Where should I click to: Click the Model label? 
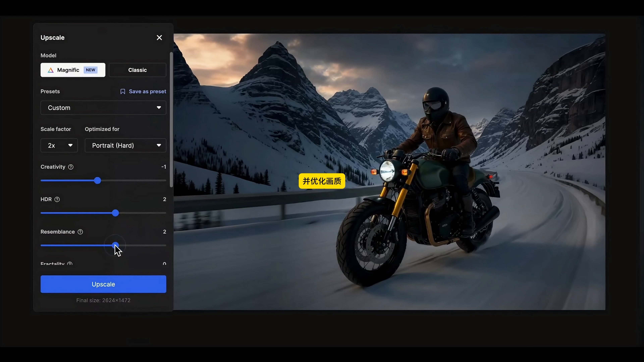coord(48,55)
